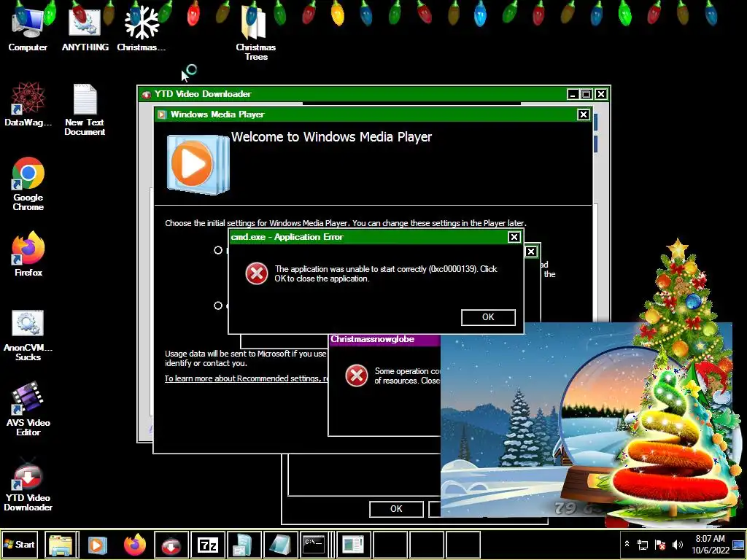747x560 pixels.
Task: Open 7-Zip from the taskbar
Action: pyautogui.click(x=207, y=544)
